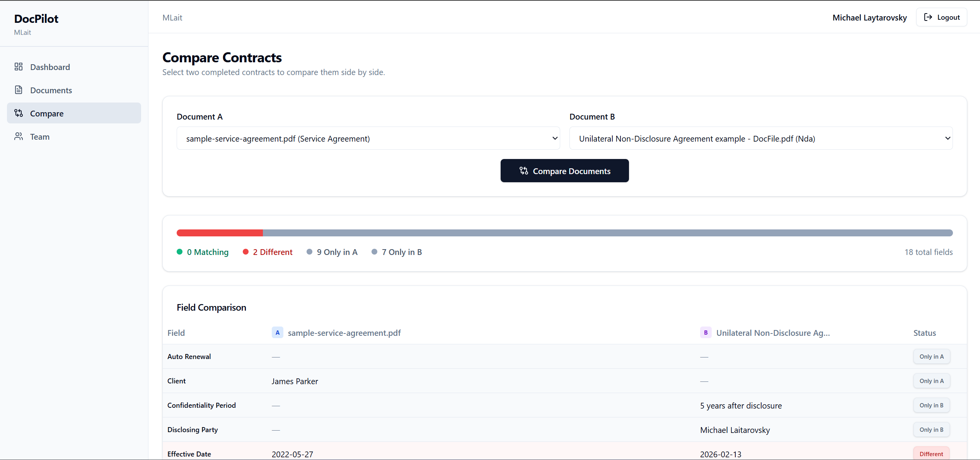Viewport: 980px width, 460px height.
Task: Open the Document B dropdown
Action: (761, 139)
